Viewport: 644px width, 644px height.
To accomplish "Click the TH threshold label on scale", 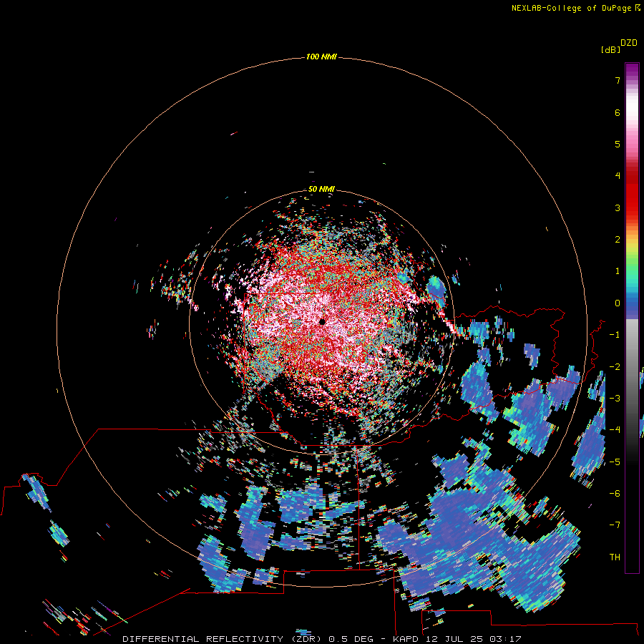I will point(615,557).
